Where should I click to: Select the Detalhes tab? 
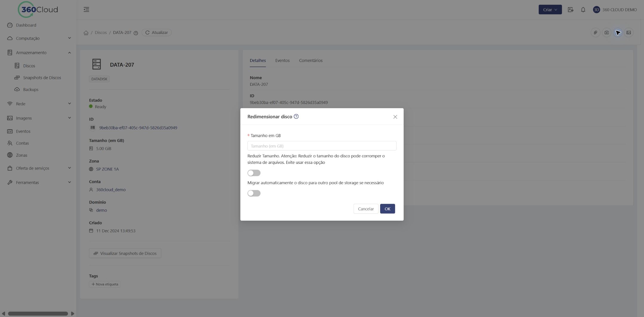pyautogui.click(x=258, y=60)
